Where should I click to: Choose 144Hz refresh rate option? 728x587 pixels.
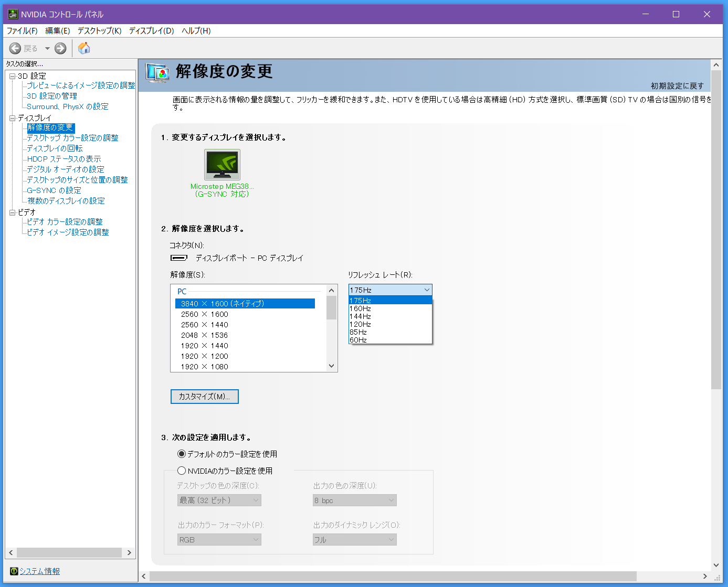pyautogui.click(x=391, y=316)
